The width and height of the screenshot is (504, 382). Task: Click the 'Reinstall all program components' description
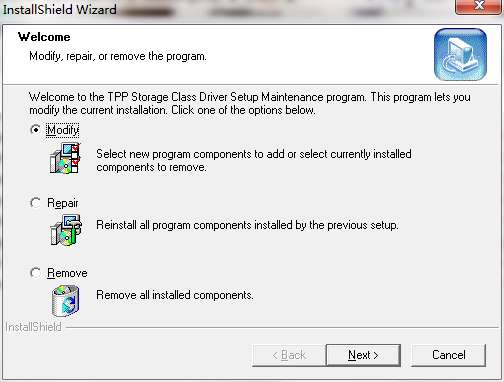247,225
